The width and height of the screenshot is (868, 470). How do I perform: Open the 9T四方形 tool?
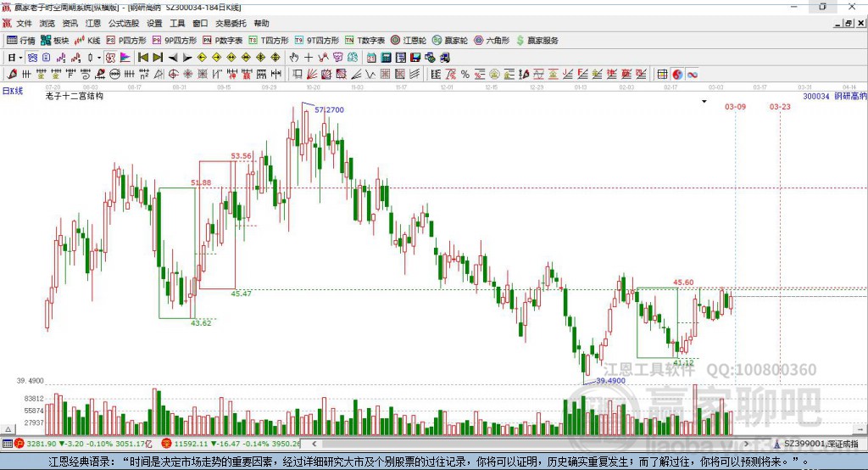click(x=317, y=41)
